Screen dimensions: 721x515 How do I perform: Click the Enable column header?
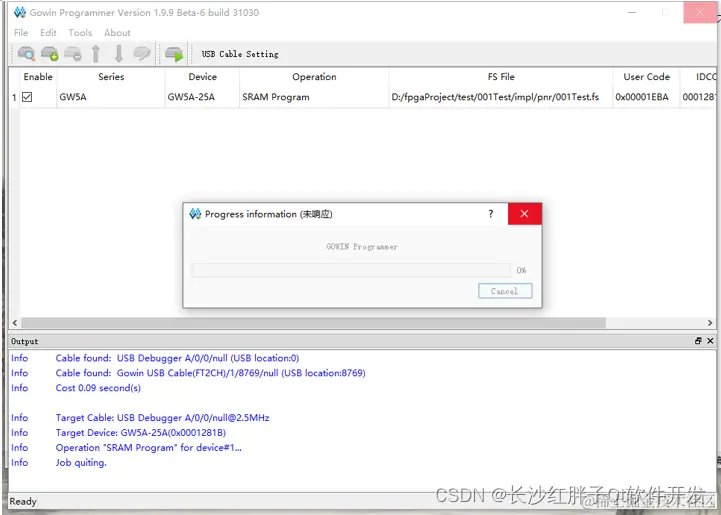38,77
